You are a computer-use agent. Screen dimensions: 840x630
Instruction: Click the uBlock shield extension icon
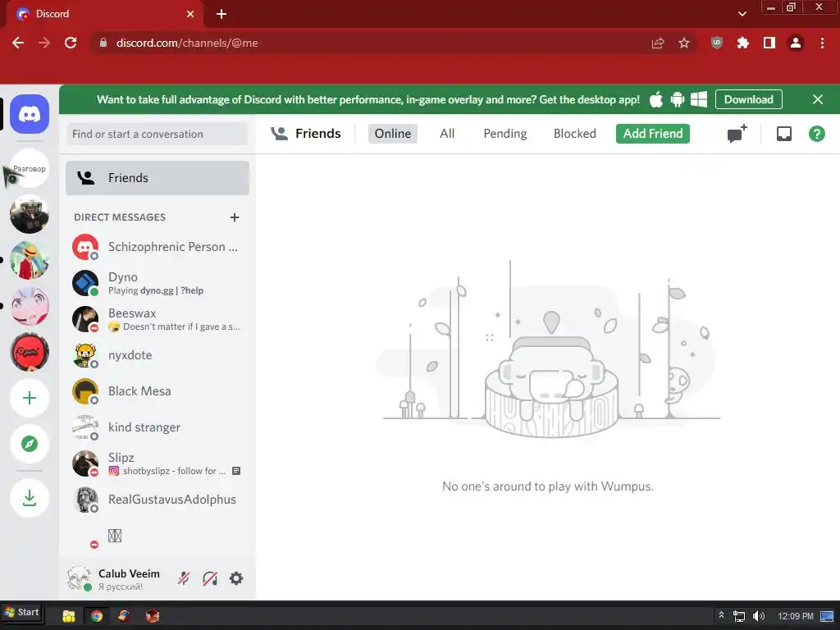coord(717,43)
